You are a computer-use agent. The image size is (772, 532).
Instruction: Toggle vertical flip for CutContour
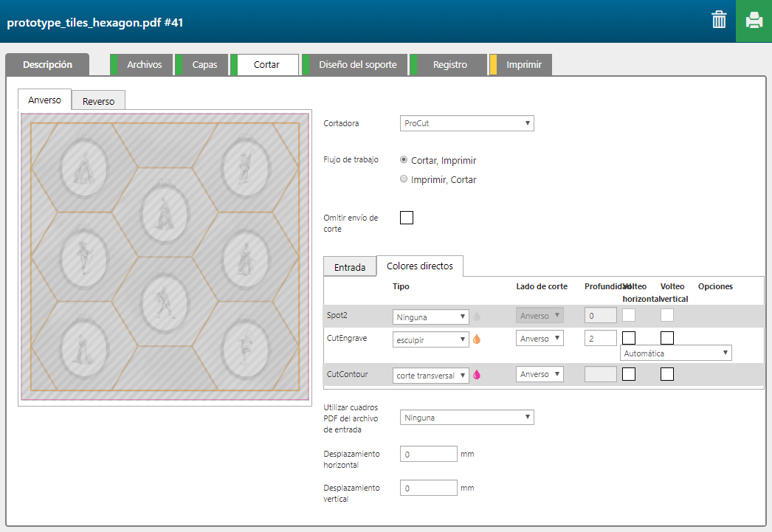click(666, 374)
